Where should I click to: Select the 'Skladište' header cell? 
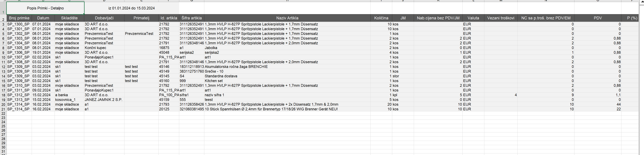point(69,18)
